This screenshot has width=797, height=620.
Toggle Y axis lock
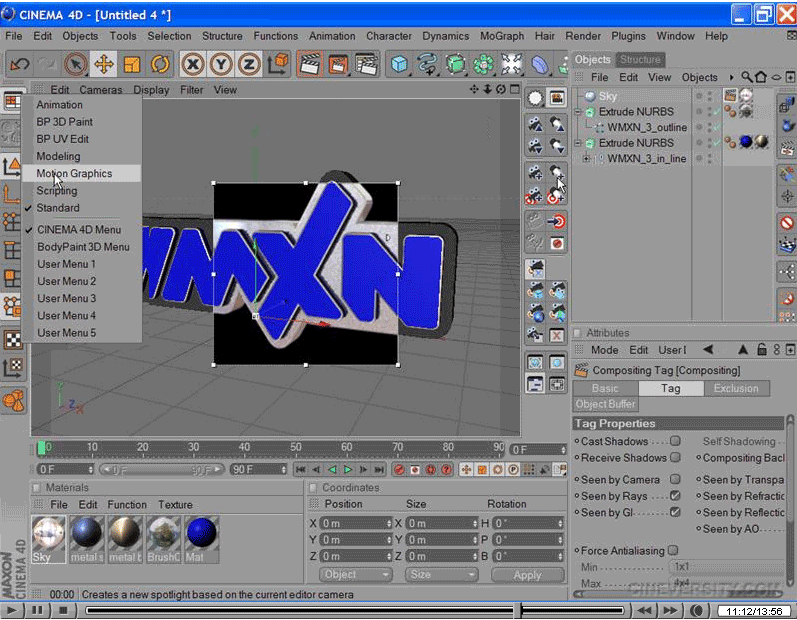[221, 65]
